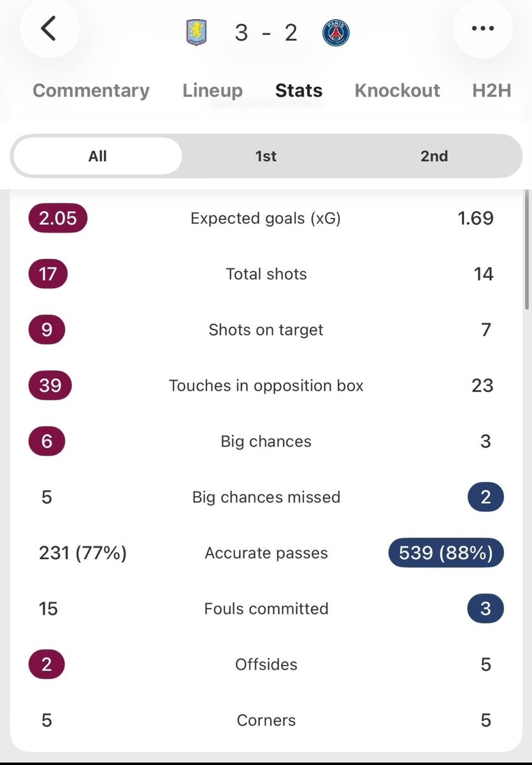Screen dimensions: 532x765
Task: Tap the Expected goals (xG) label
Action: pos(266,219)
